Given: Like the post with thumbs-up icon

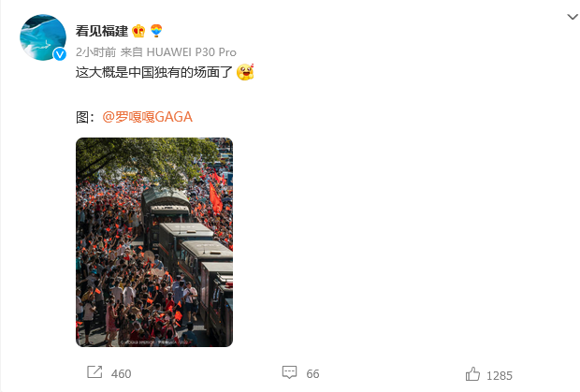Looking at the screenshot, I should point(472,374).
